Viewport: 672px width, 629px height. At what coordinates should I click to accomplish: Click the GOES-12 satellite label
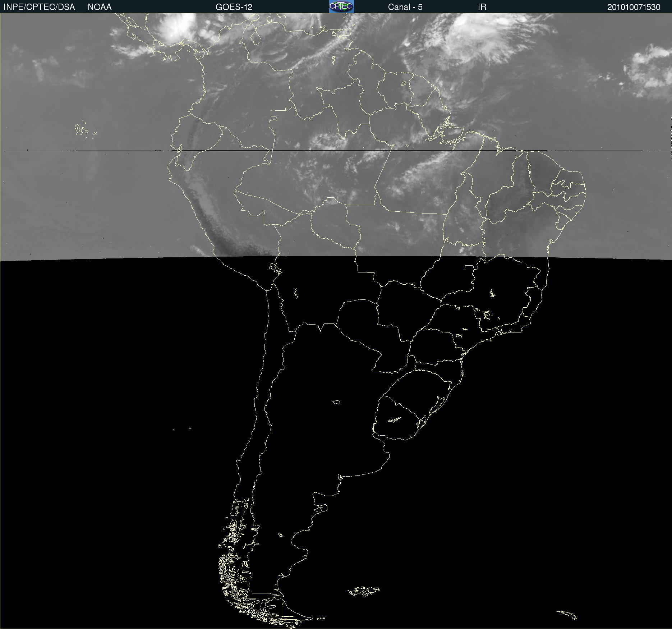(x=234, y=7)
